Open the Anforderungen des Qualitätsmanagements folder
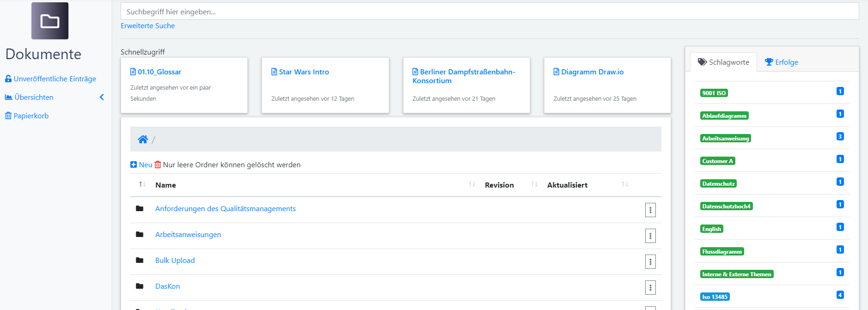 click(x=226, y=209)
